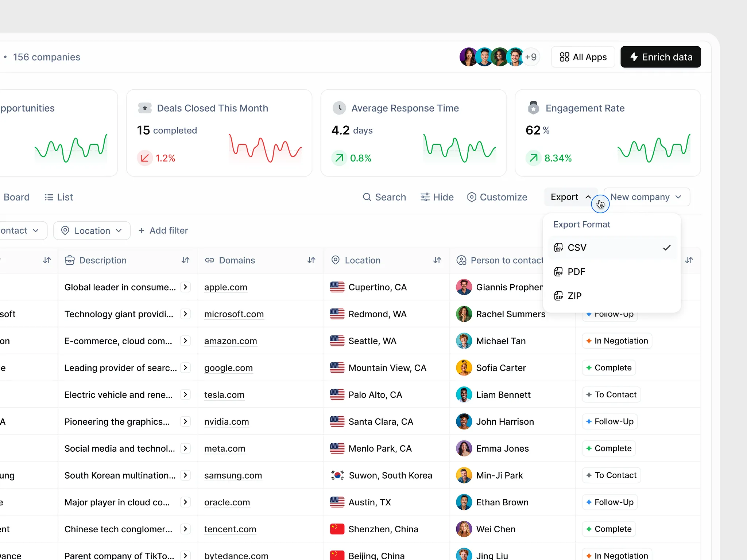Switch to the Board view tab

[x=16, y=197]
